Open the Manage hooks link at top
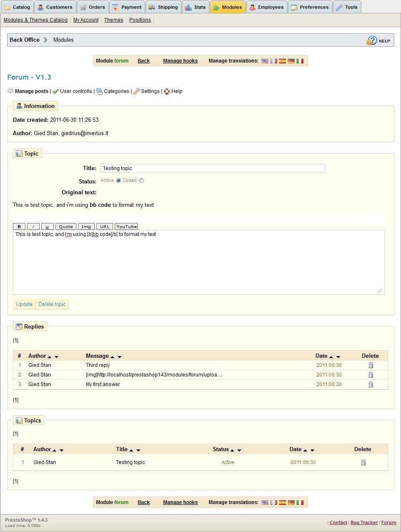Screen dimensions: 401x532 pos(180,61)
